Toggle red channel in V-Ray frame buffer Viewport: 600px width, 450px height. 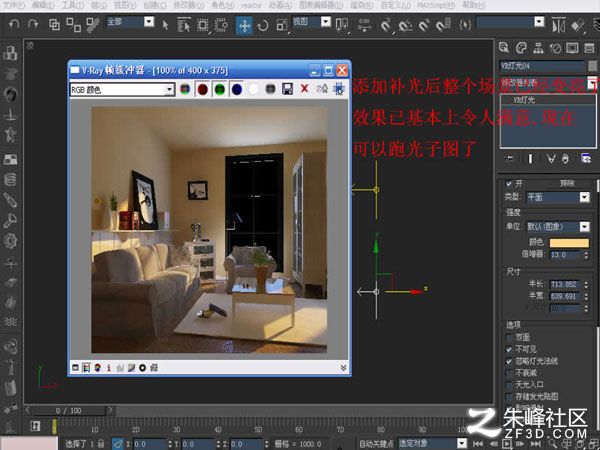coord(202,90)
